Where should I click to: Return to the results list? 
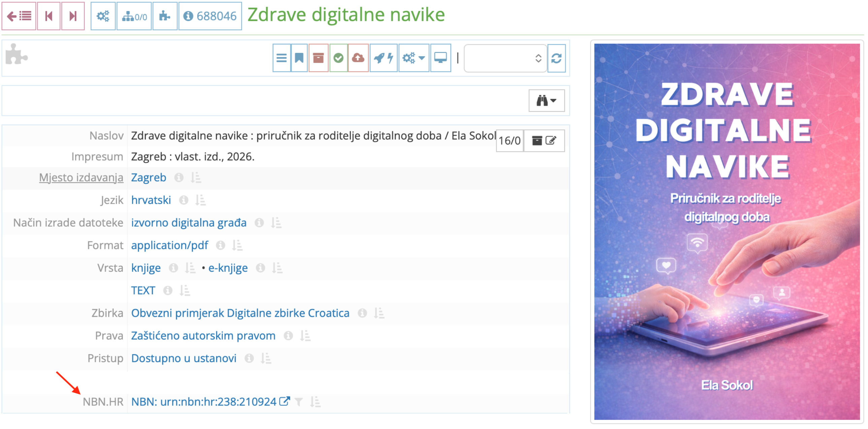tap(19, 16)
